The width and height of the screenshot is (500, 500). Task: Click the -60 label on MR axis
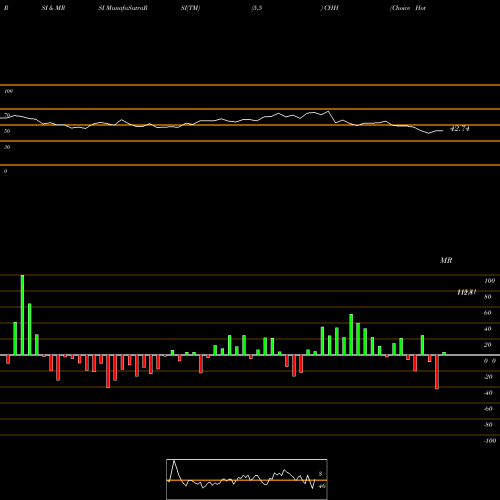(x=488, y=409)
